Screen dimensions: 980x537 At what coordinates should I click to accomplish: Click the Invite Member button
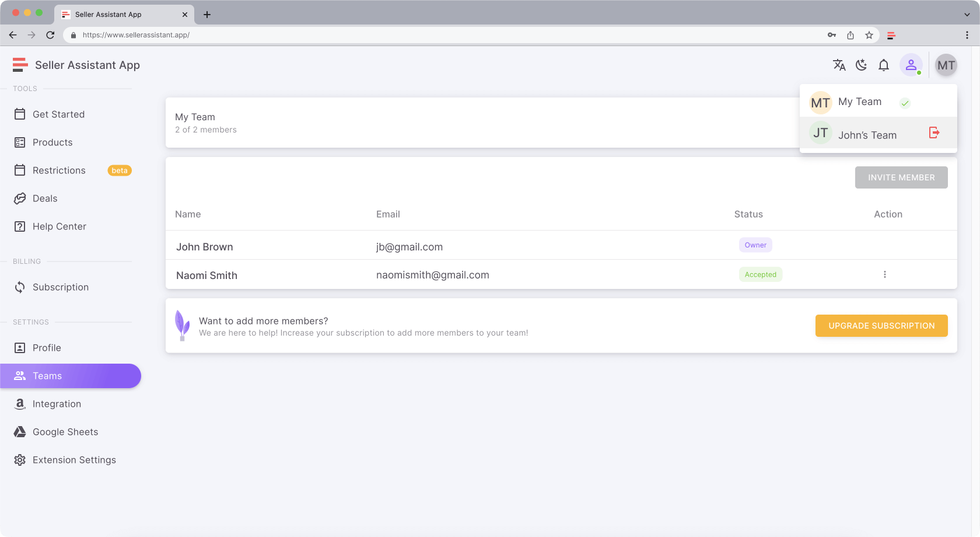click(x=901, y=177)
